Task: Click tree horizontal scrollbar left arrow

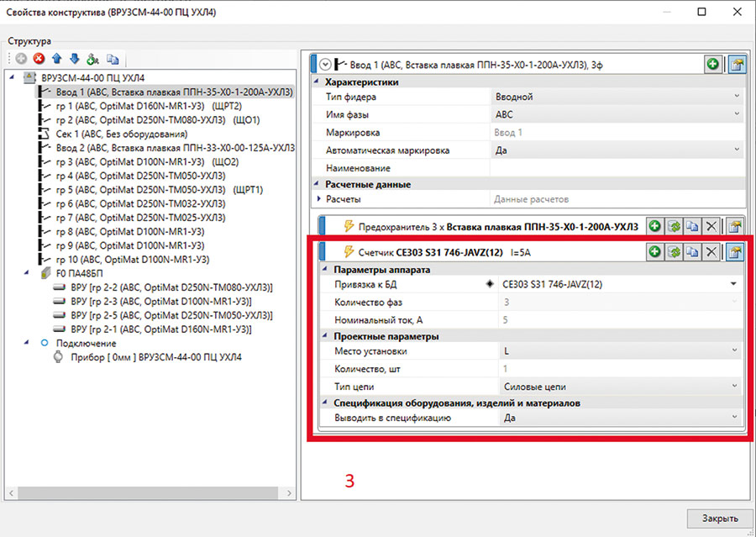Action: [12, 493]
